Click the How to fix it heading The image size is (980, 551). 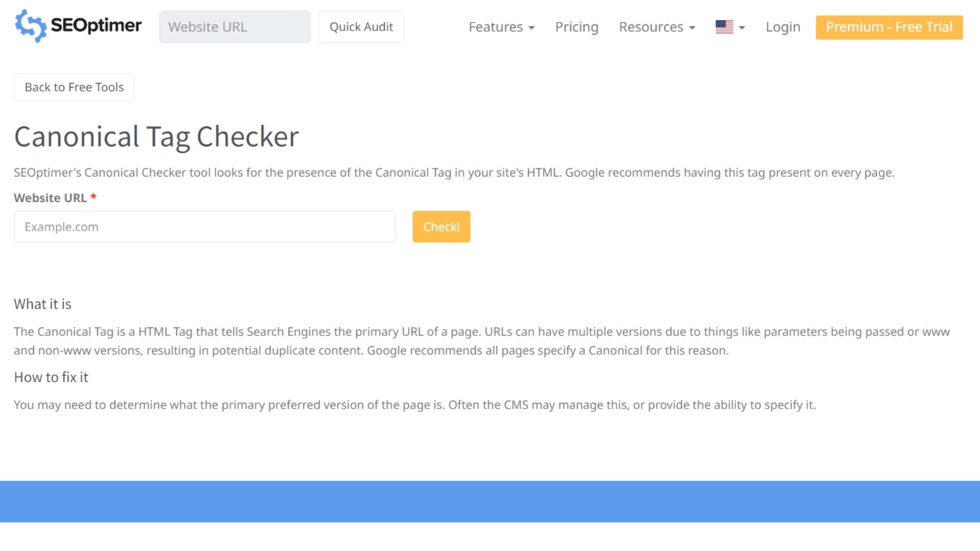coord(51,377)
